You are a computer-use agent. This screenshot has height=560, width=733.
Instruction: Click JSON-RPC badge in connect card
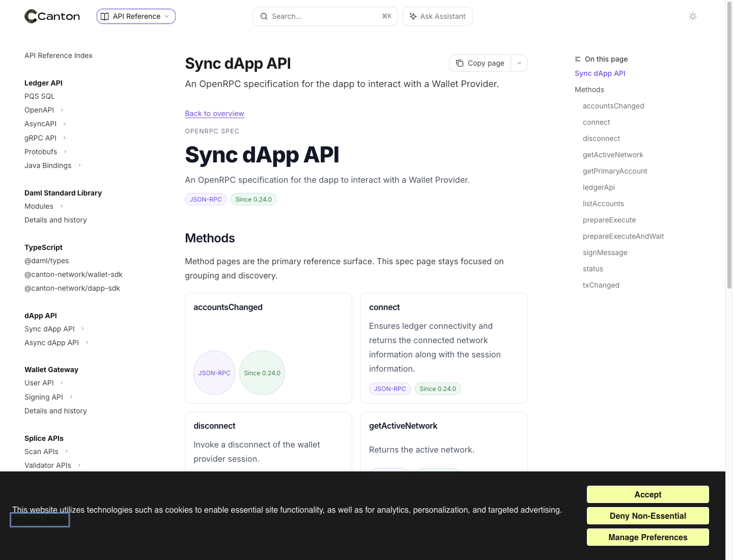(390, 389)
